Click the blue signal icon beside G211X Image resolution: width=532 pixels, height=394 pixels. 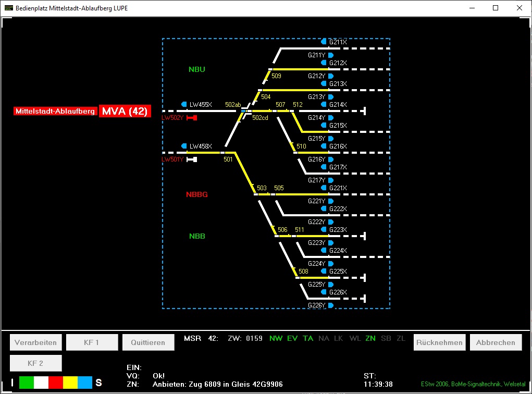[324, 42]
